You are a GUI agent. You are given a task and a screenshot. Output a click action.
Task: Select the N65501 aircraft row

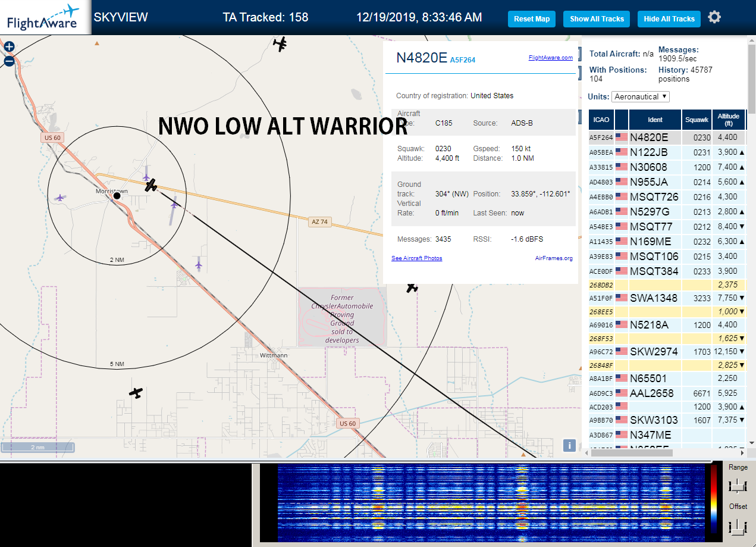point(667,379)
